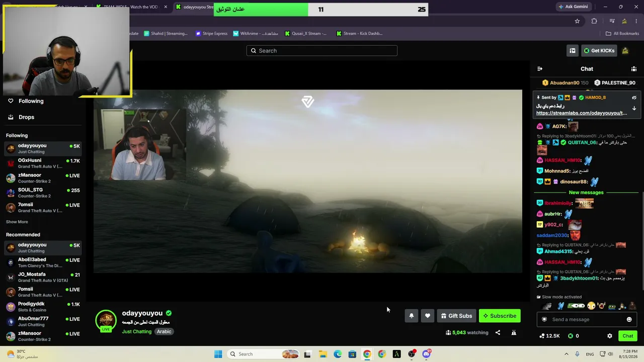Image resolution: width=644 pixels, height=362 pixels.
Task: Switch the ENG keyboard language
Action: [x=590, y=354]
